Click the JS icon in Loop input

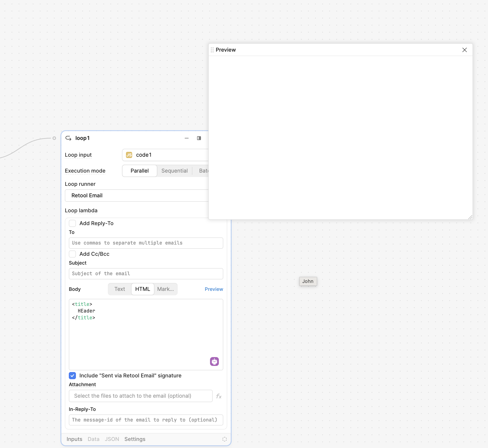[129, 155]
